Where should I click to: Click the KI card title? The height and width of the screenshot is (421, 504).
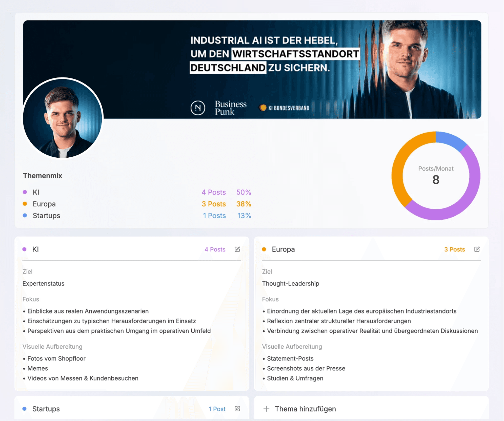click(35, 249)
